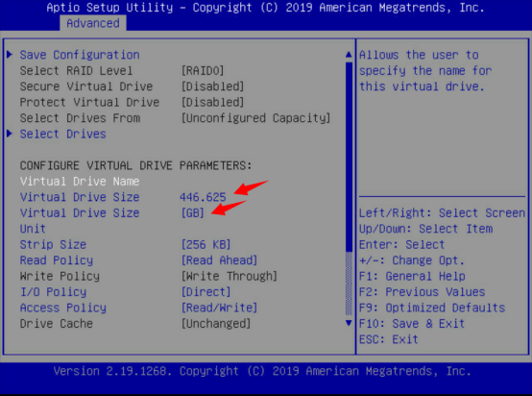This screenshot has height=396, width=532.
Task: Select the Drive Cache label
Action: (x=57, y=324)
